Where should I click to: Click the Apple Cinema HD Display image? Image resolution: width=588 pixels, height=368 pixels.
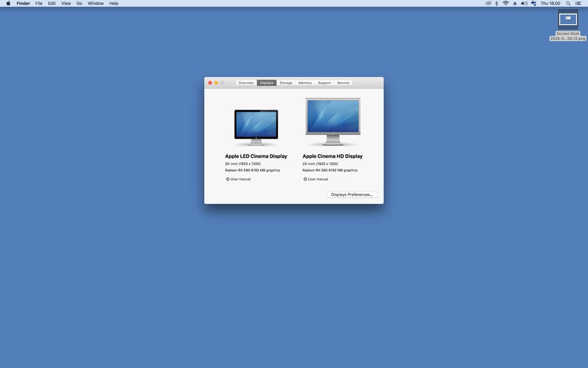tap(333, 121)
